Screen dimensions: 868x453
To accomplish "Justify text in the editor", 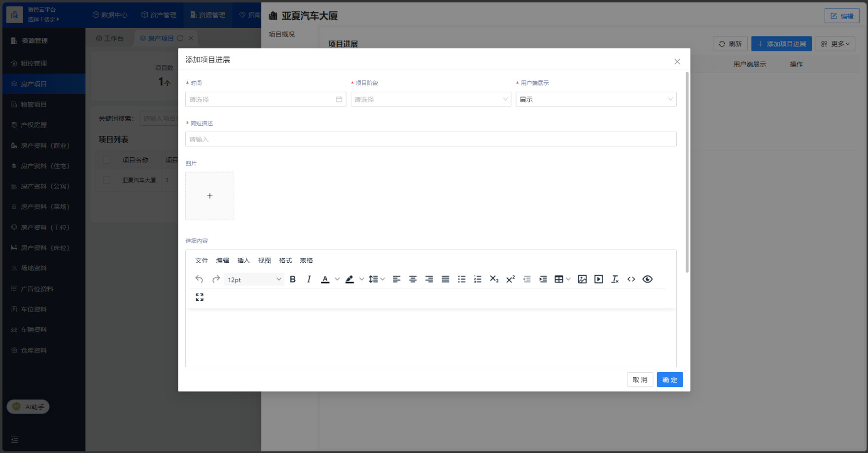I will (x=446, y=279).
